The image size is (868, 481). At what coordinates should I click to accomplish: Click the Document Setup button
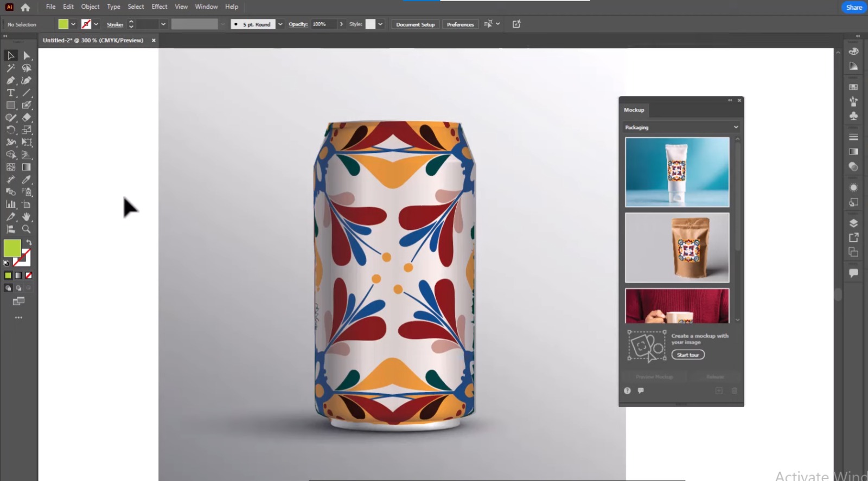tap(415, 24)
